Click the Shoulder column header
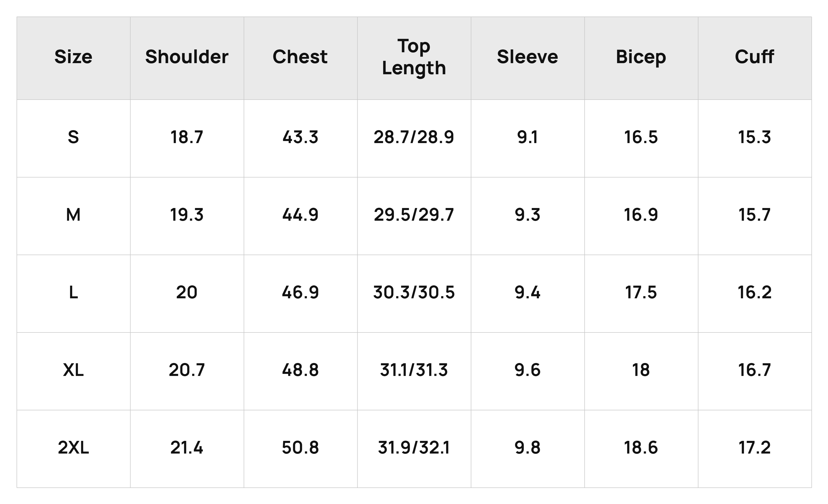The width and height of the screenshot is (828, 504). tap(187, 57)
